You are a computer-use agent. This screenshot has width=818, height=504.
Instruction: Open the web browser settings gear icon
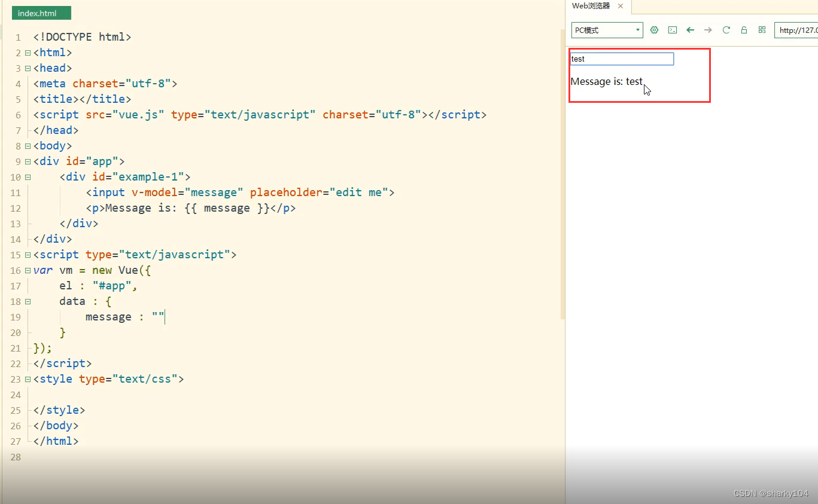click(654, 30)
